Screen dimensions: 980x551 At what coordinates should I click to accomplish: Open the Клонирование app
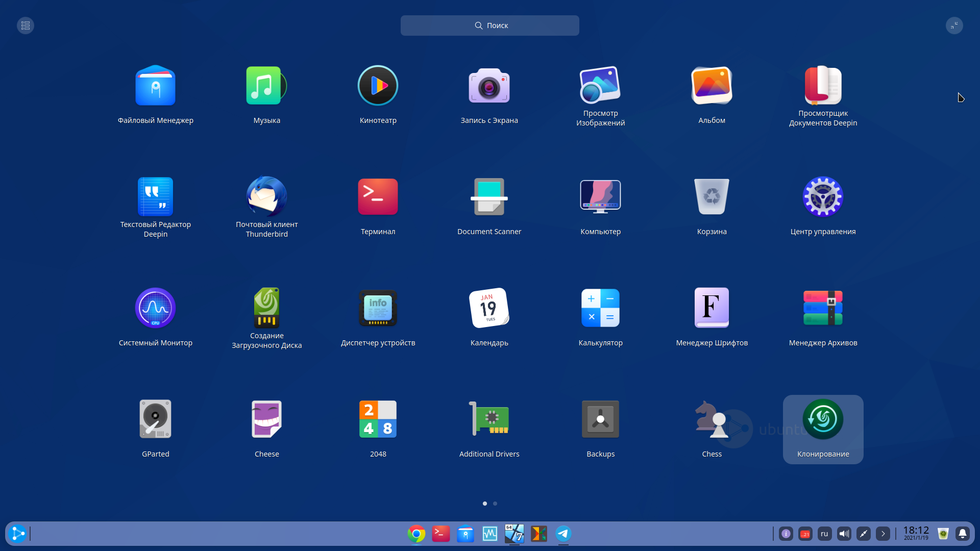pos(823,419)
